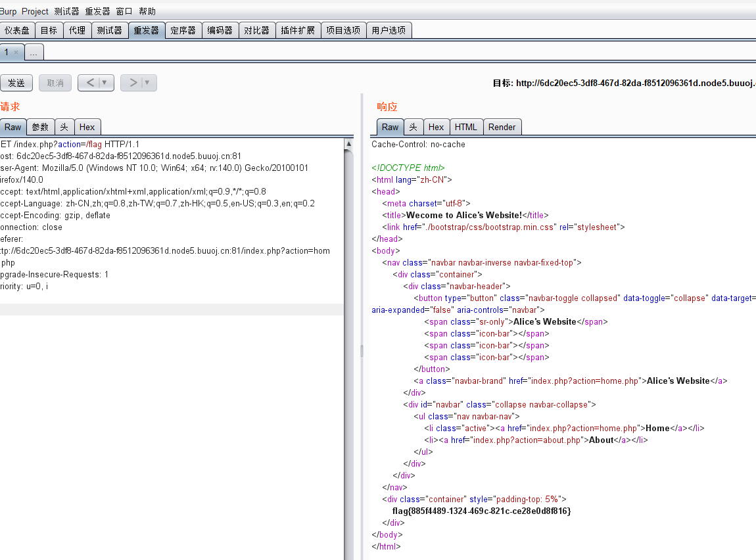756x560 pixels.
Task: Switch to the 对比器 tab
Action: pos(256,30)
